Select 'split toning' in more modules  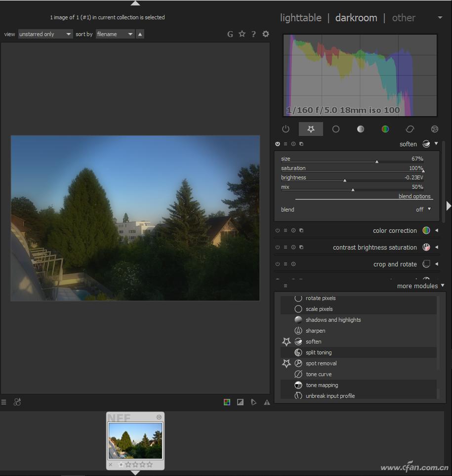click(x=358, y=352)
